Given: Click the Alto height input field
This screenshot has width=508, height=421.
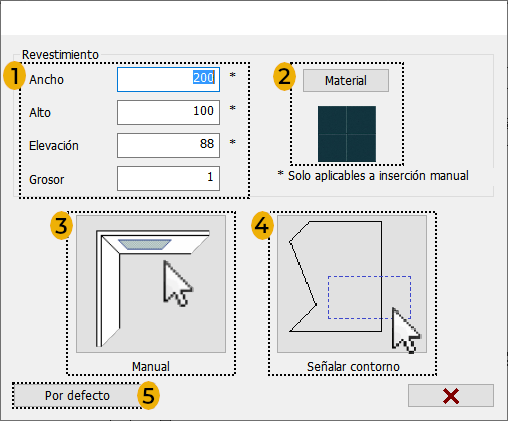Looking at the screenshot, I should tap(168, 112).
